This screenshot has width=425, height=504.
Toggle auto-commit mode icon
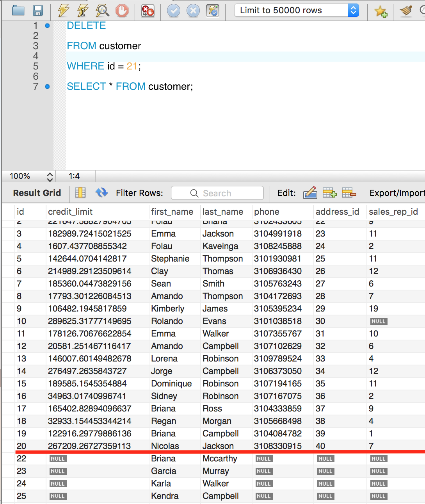[x=213, y=11]
